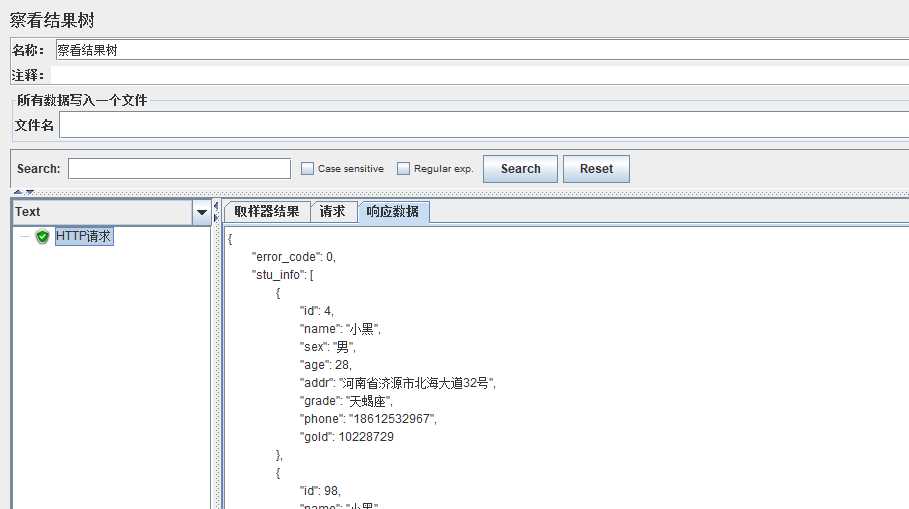Enable the Regular exp. checkbox
The height and width of the screenshot is (509, 909).
coord(403,169)
